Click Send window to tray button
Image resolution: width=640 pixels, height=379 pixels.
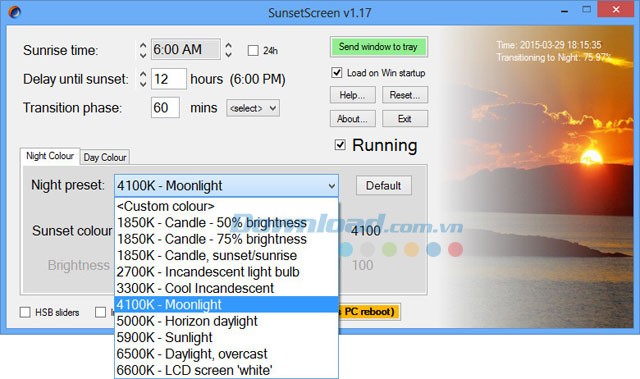tap(378, 47)
